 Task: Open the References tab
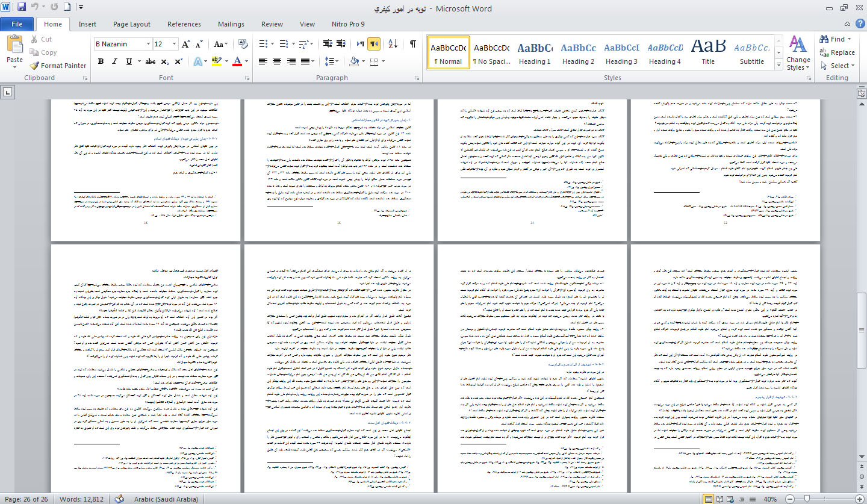pyautogui.click(x=184, y=24)
